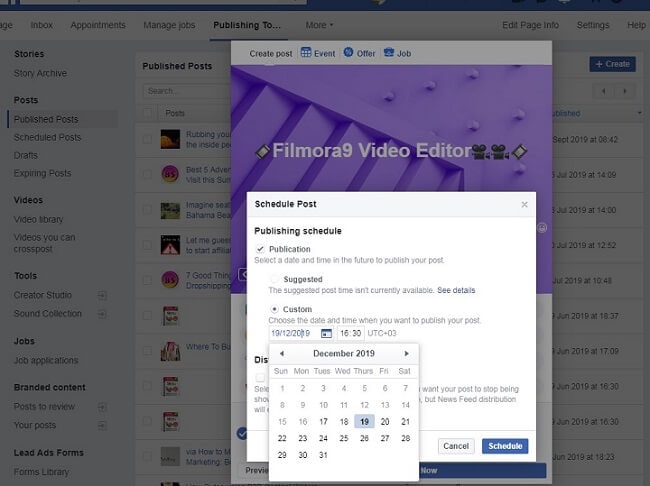This screenshot has height=486, width=650.
Task: Check the 'Best 5 Adver' post row checkbox
Action: pyautogui.click(x=147, y=174)
